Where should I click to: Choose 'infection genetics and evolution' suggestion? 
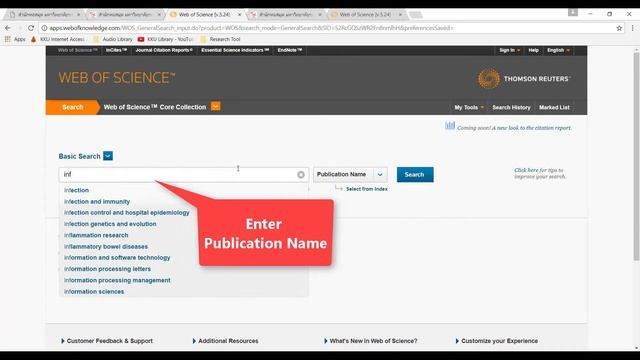(110, 224)
